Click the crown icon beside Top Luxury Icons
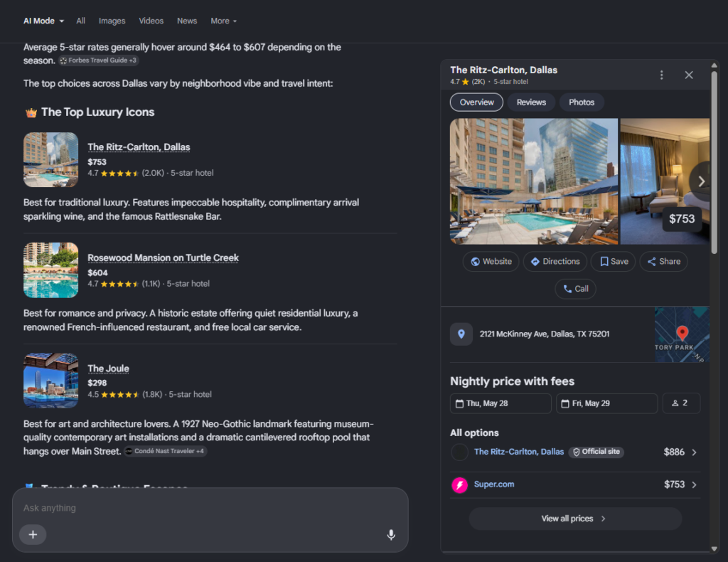 coord(31,112)
